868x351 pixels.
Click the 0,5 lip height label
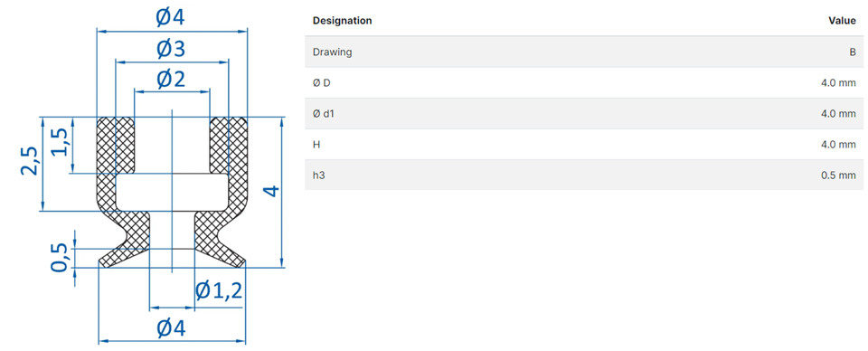(x=61, y=258)
